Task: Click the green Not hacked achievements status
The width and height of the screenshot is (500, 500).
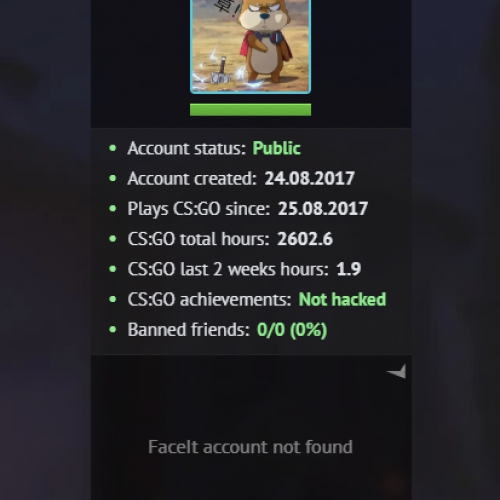Action: click(342, 299)
